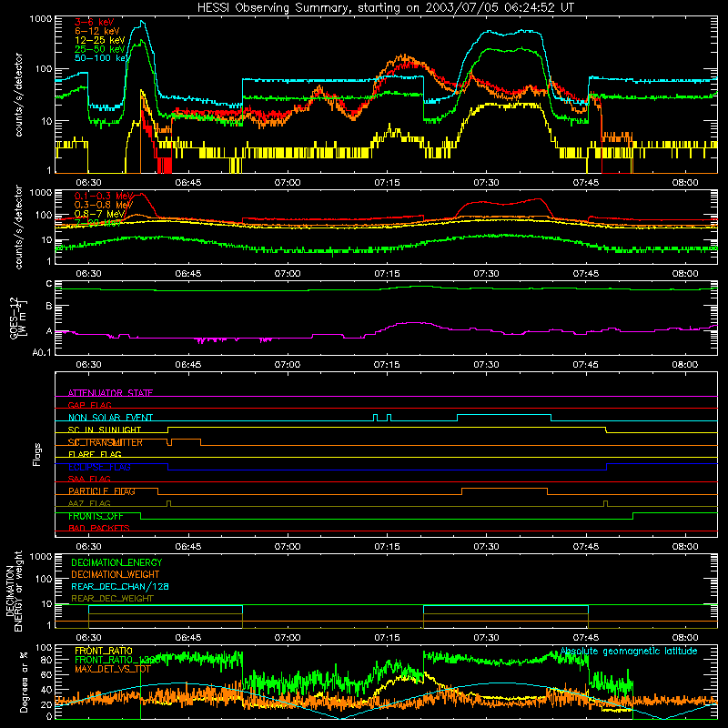The image size is (728, 728).
Task: Click the 'B' tick label on GOES axis
Action: (49, 307)
